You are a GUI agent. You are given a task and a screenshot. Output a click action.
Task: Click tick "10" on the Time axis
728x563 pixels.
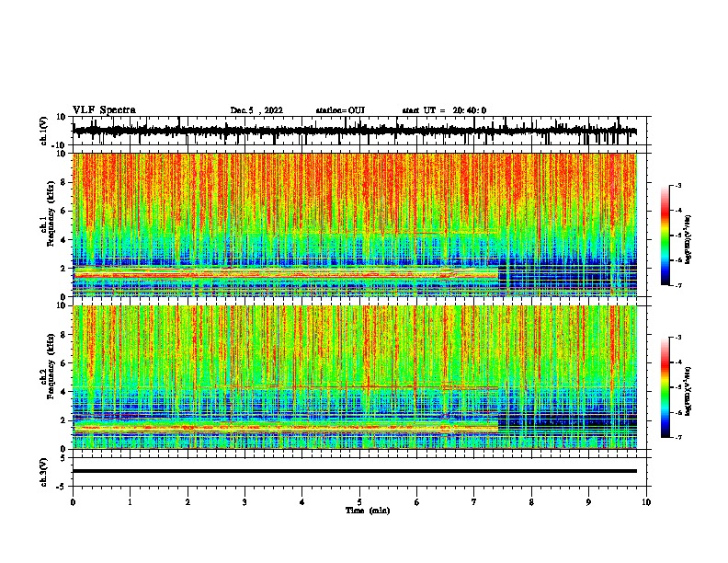(646, 502)
